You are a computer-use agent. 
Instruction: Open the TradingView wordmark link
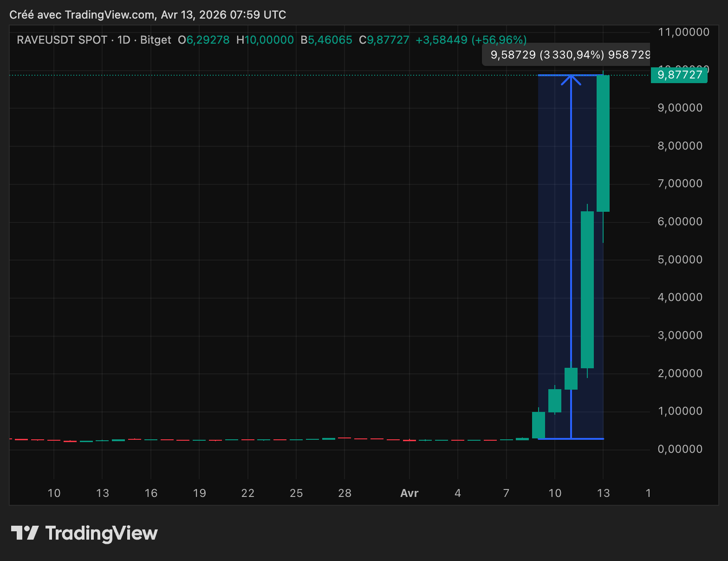click(x=101, y=533)
